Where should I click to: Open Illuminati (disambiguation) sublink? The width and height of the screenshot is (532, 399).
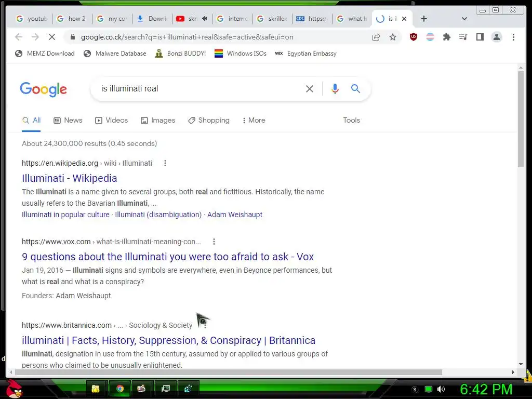[158, 215]
